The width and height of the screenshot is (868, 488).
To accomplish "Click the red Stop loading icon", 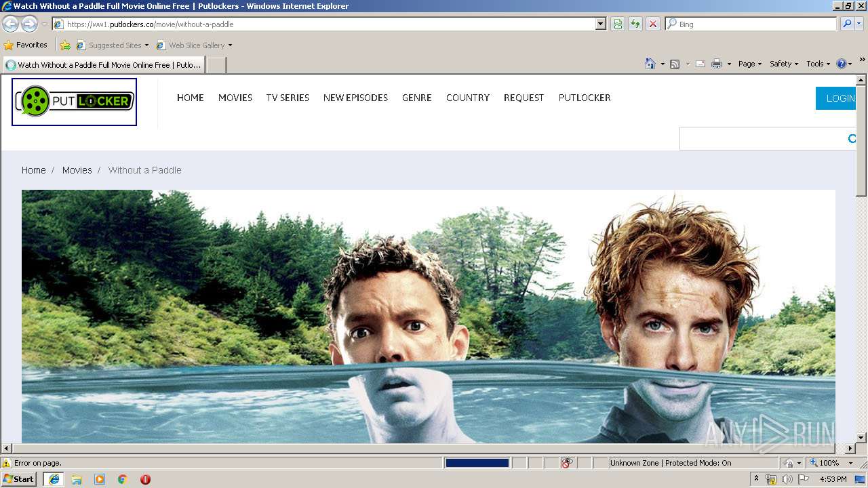I will point(653,24).
